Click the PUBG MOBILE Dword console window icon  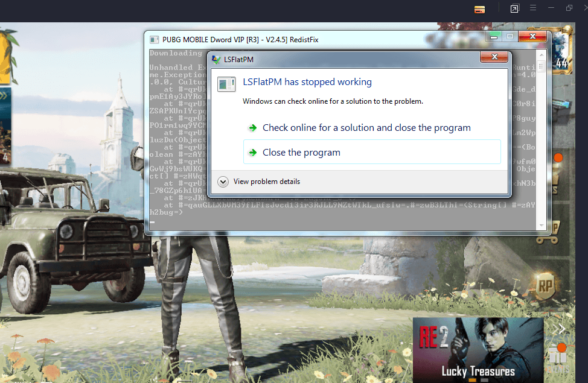click(154, 40)
